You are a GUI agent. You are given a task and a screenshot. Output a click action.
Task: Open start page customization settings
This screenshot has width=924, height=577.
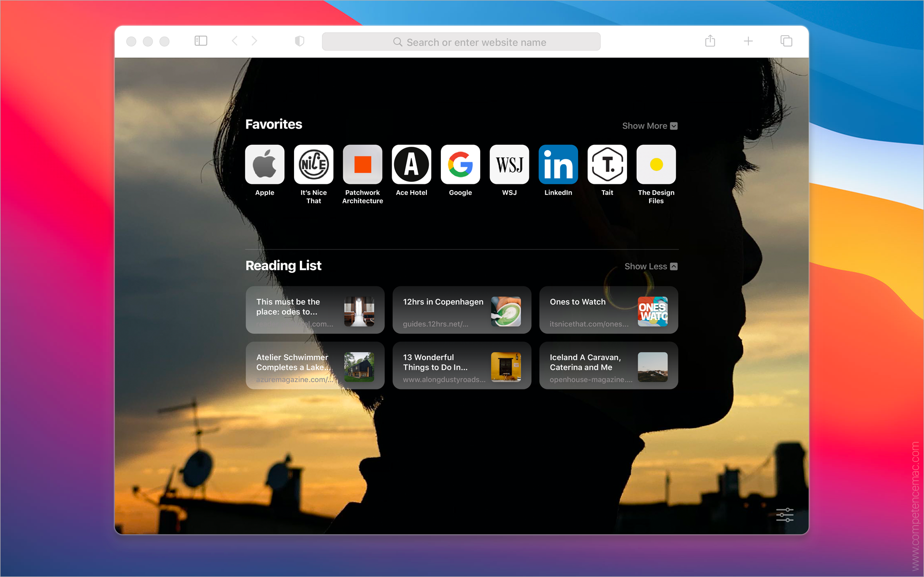(784, 514)
